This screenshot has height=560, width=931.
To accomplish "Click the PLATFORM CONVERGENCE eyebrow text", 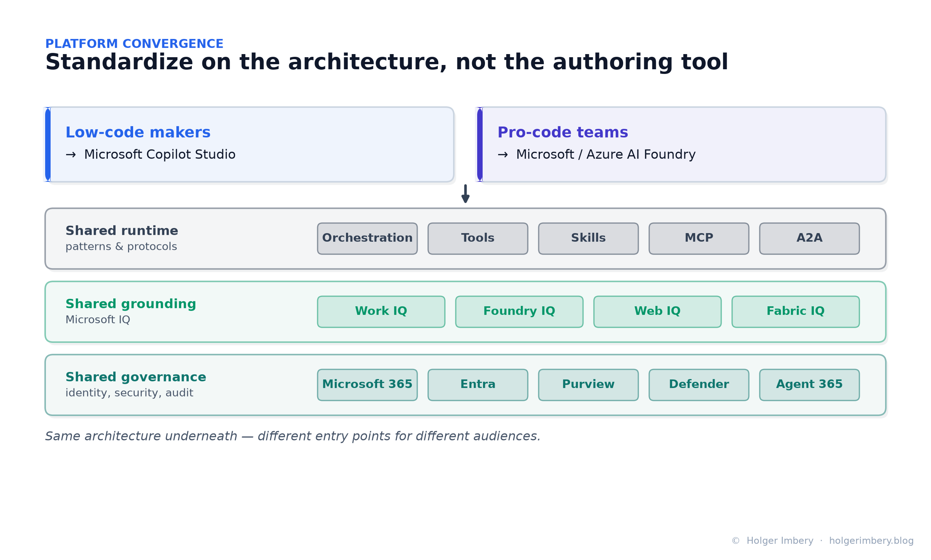I will pos(134,44).
